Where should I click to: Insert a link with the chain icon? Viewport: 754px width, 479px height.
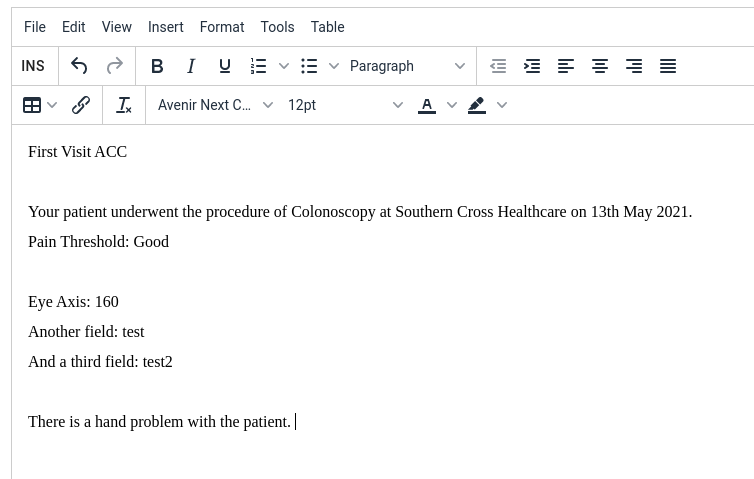(x=81, y=105)
